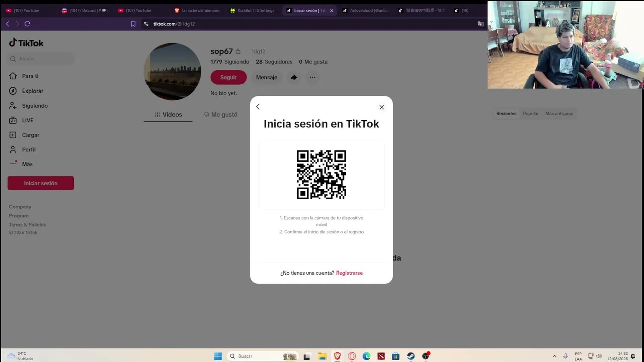Click the Iniciar sesión sidebar button

click(41, 183)
